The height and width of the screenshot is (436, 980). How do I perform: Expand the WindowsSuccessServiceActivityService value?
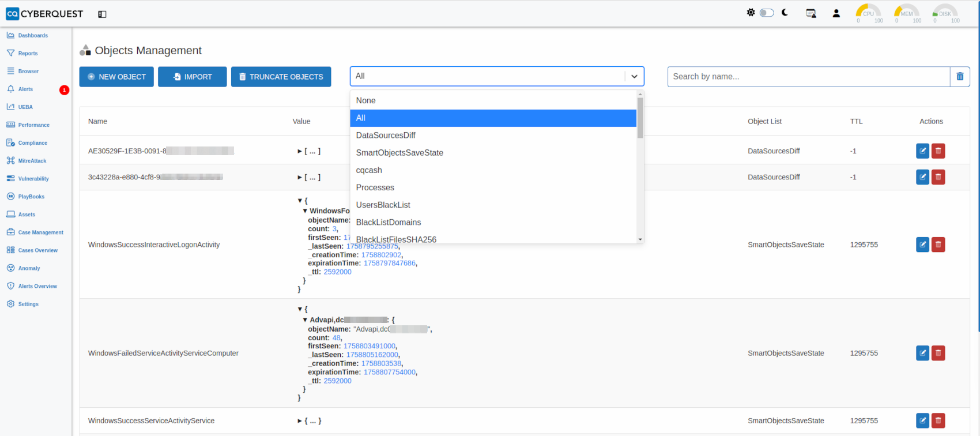pyautogui.click(x=300, y=421)
